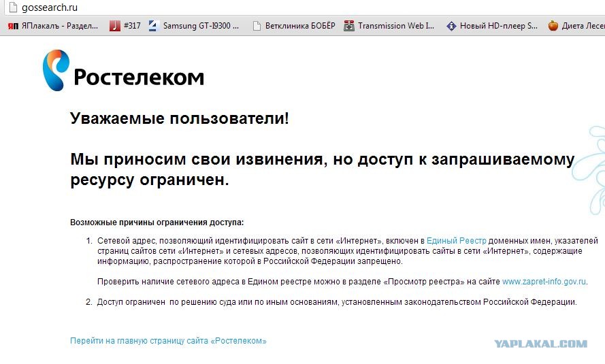Click the heading line ending ресурсу ограничен.
Image resolution: width=605 pixels, height=364 pixels.
(150, 180)
